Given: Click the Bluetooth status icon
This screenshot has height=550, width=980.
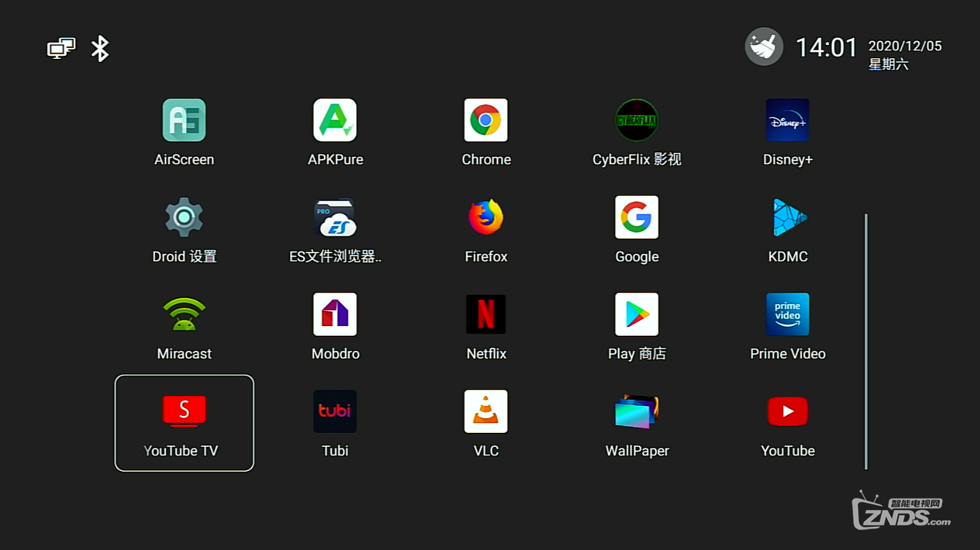Looking at the screenshot, I should click(100, 49).
